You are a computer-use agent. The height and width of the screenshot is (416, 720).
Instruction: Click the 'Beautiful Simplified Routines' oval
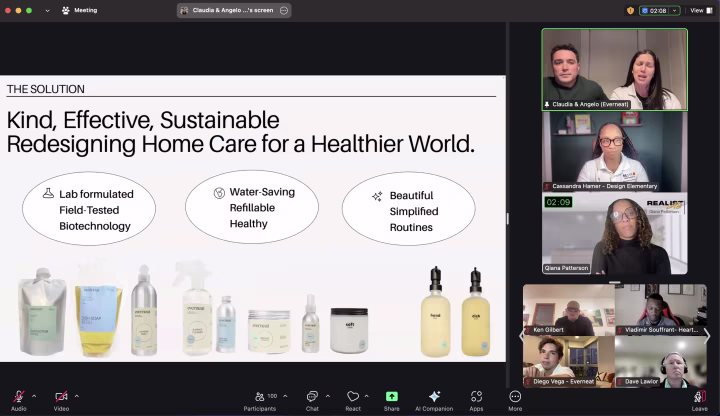click(408, 209)
